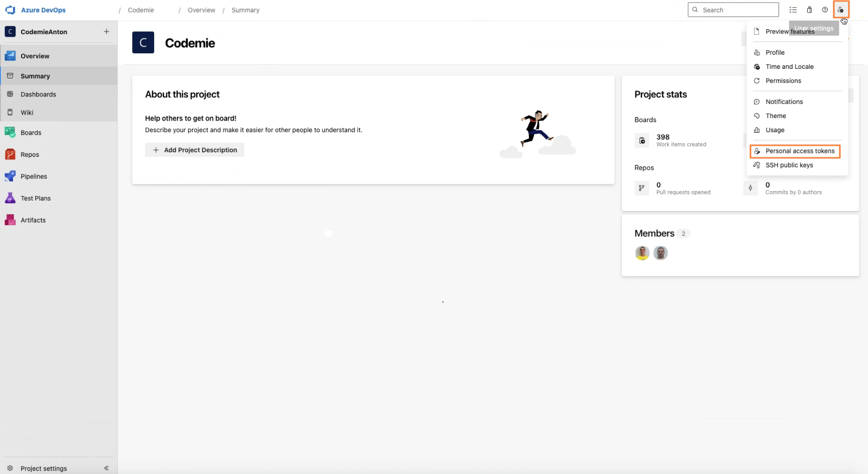Click the work items list icon near search
The image size is (868, 474).
pos(793,10)
